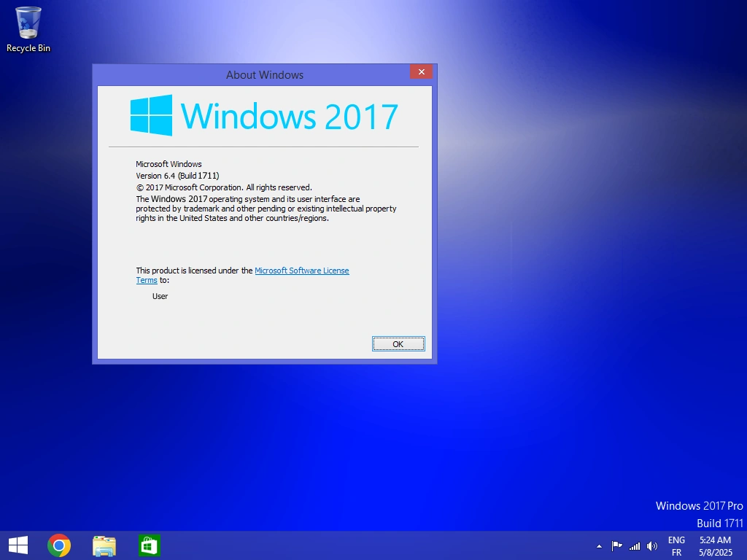
Task: Click the Windows logo in About dialog
Action: 150,114
